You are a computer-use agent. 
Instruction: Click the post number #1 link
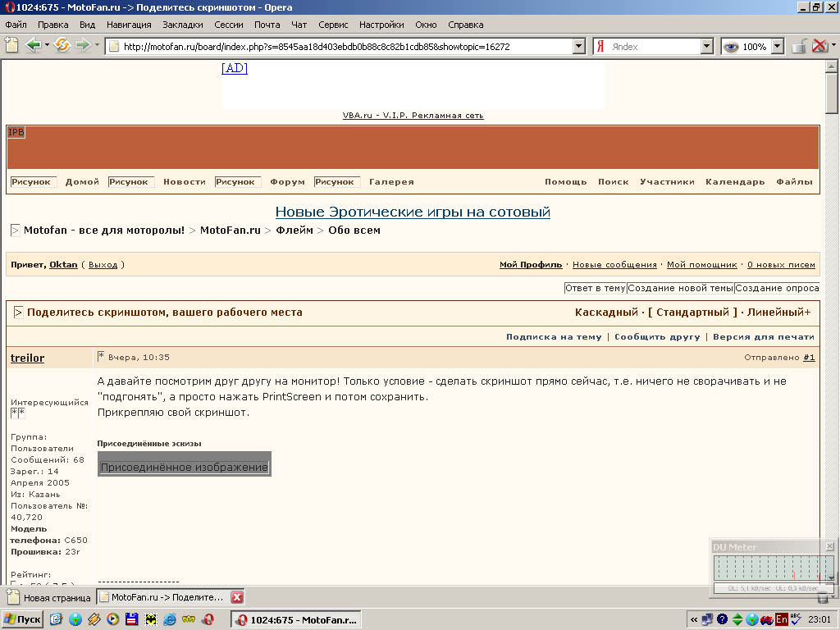click(x=809, y=358)
